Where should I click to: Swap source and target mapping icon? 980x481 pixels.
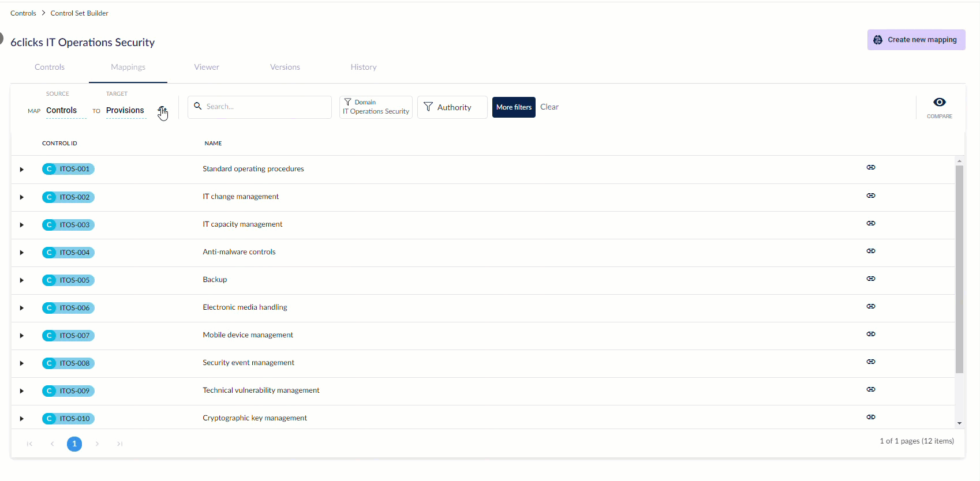tap(162, 111)
